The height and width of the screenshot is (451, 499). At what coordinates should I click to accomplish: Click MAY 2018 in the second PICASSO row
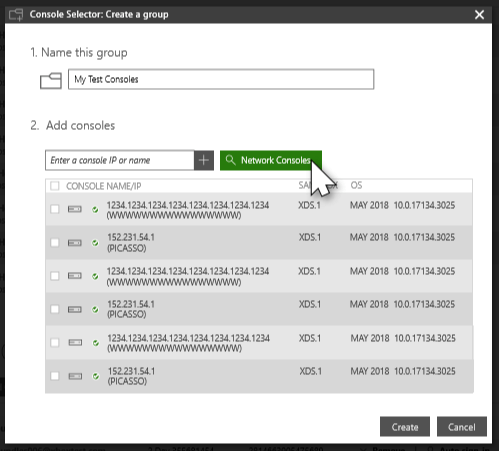369,304
